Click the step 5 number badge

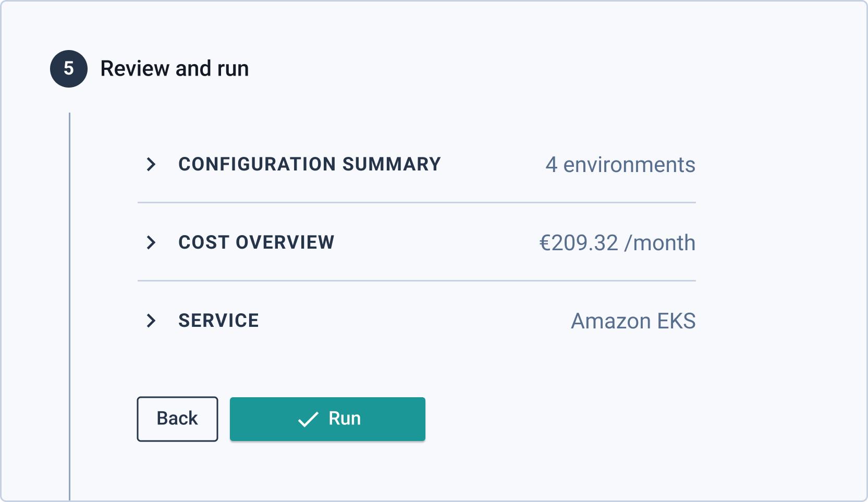pyautogui.click(x=69, y=69)
